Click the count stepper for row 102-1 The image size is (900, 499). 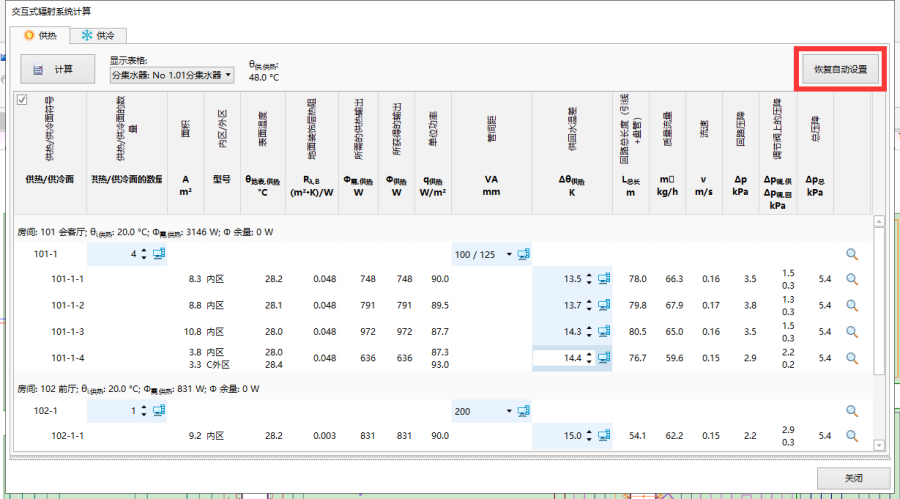tap(143, 411)
